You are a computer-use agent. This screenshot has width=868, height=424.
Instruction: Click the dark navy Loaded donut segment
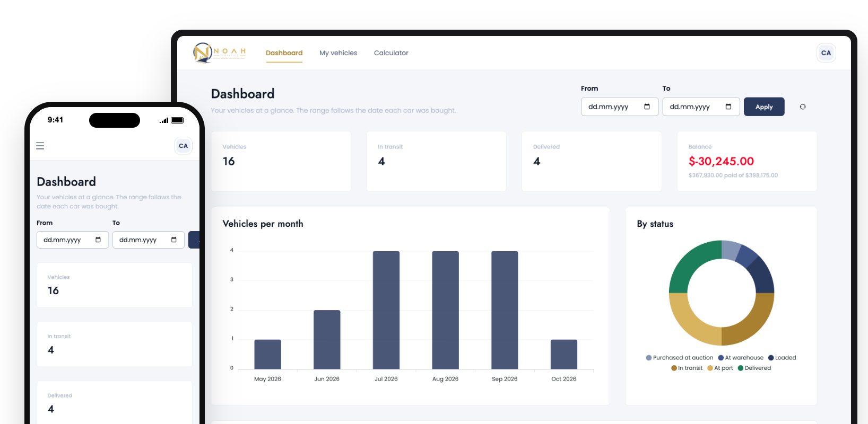(x=762, y=277)
